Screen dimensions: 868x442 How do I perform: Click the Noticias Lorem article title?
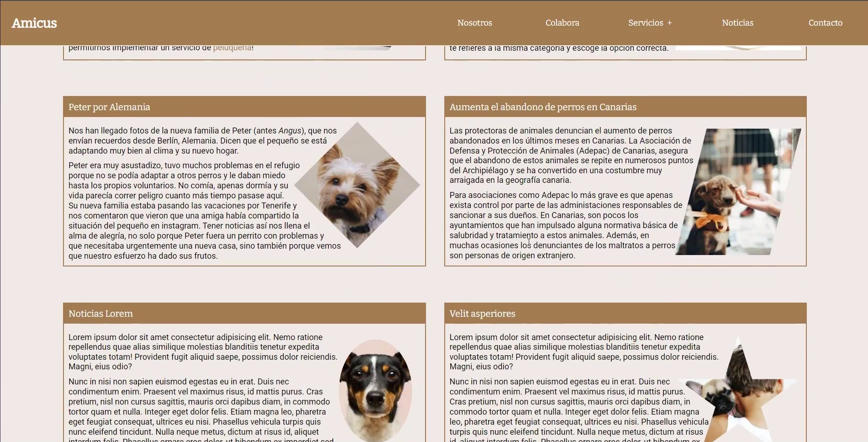point(100,314)
